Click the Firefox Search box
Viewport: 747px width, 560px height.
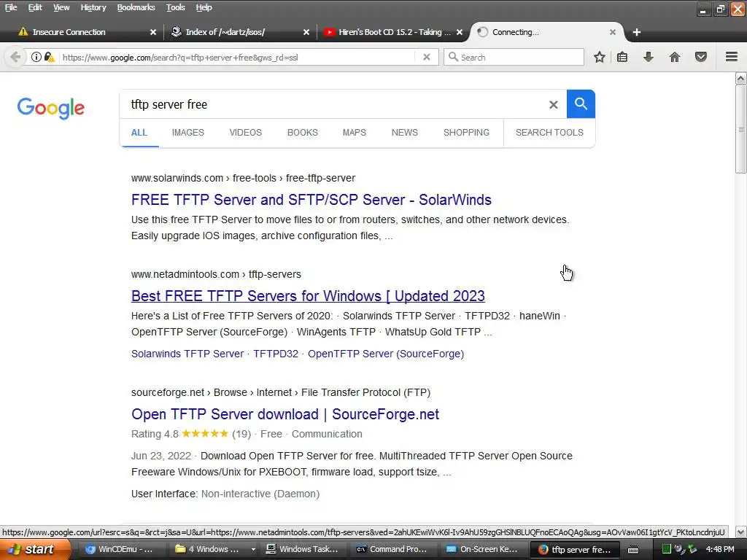(x=514, y=57)
